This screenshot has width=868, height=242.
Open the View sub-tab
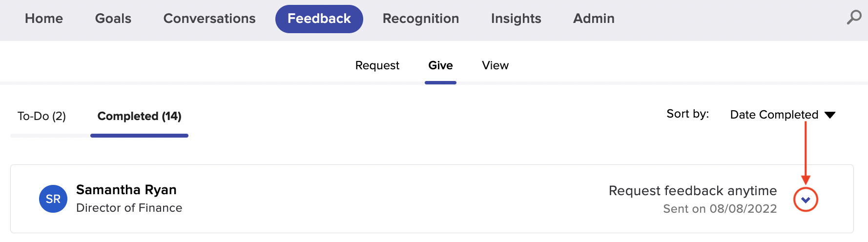495,65
